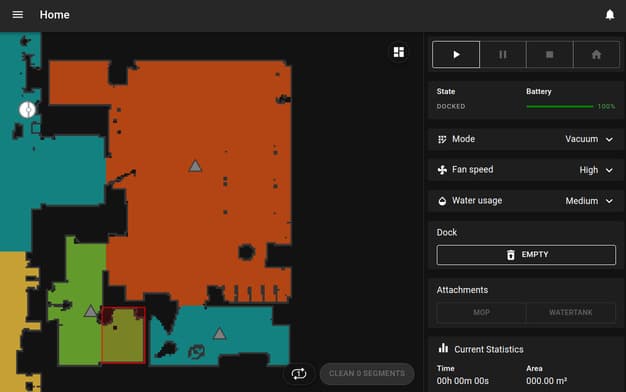Screen dimensions: 626x392
Task: Start cleaning with the play button
Action: 456,54
